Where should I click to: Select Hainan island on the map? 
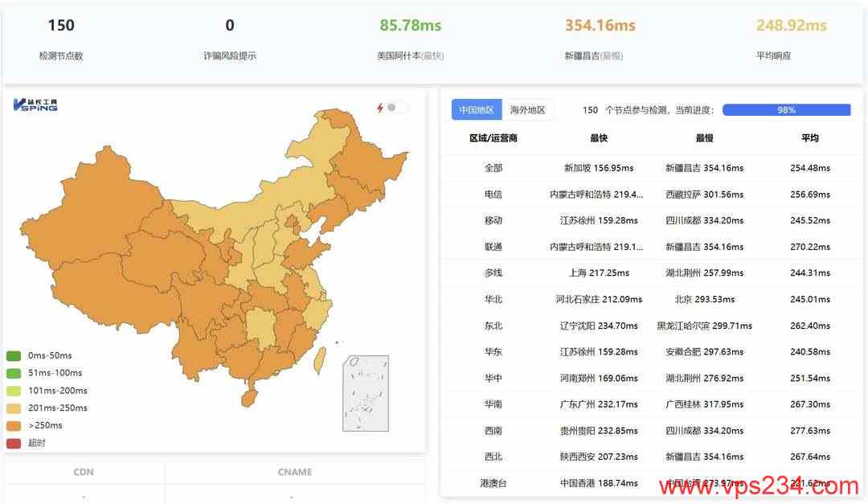pos(250,398)
